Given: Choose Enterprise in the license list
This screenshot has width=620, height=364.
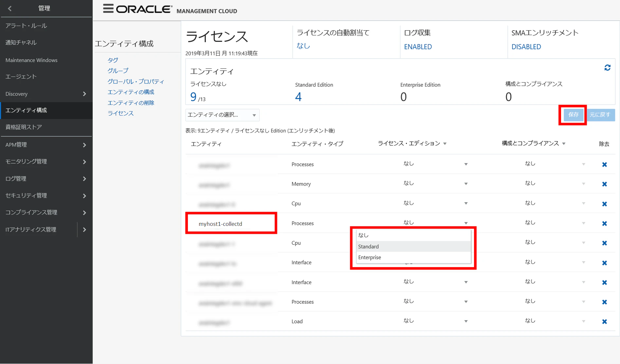Looking at the screenshot, I should (413, 257).
